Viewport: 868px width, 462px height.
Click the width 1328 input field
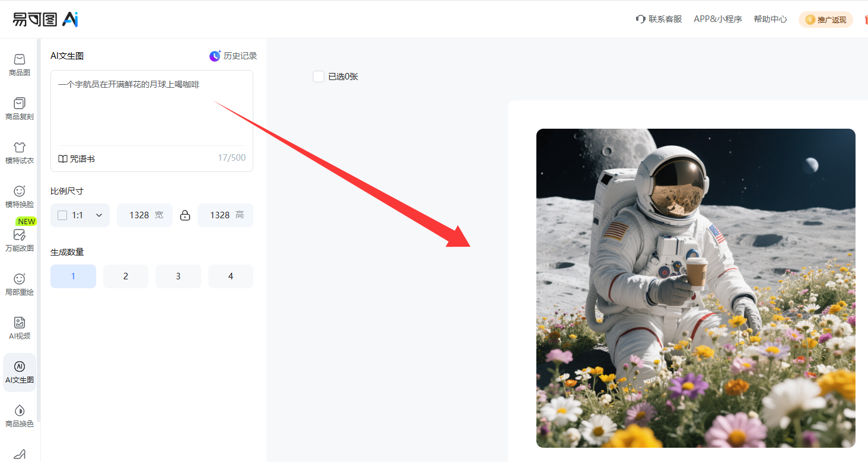pyautogui.click(x=145, y=215)
